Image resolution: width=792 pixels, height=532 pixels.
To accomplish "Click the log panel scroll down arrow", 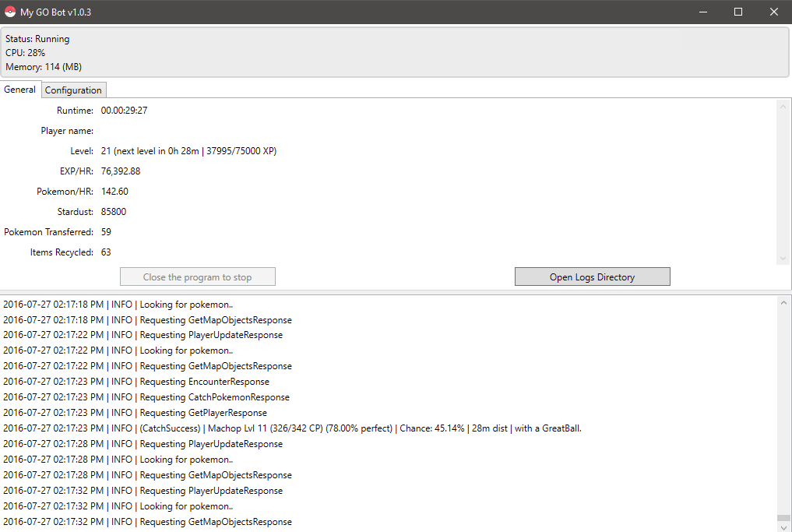I will pyautogui.click(x=783, y=526).
